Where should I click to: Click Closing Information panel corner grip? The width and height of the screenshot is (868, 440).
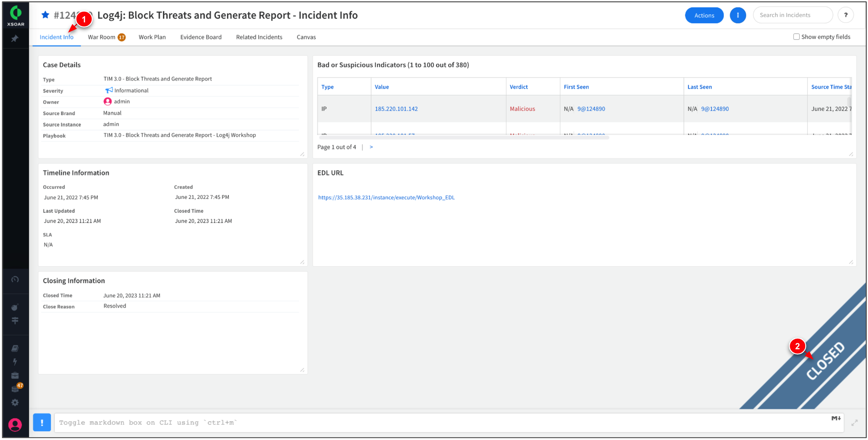[x=302, y=370]
